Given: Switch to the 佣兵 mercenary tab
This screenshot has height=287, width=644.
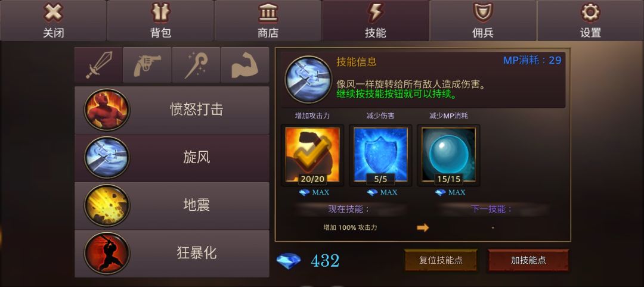Looking at the screenshot, I should pyautogui.click(x=483, y=20).
